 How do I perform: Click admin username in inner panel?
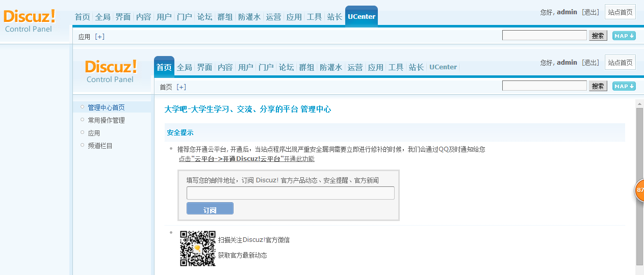567,63
